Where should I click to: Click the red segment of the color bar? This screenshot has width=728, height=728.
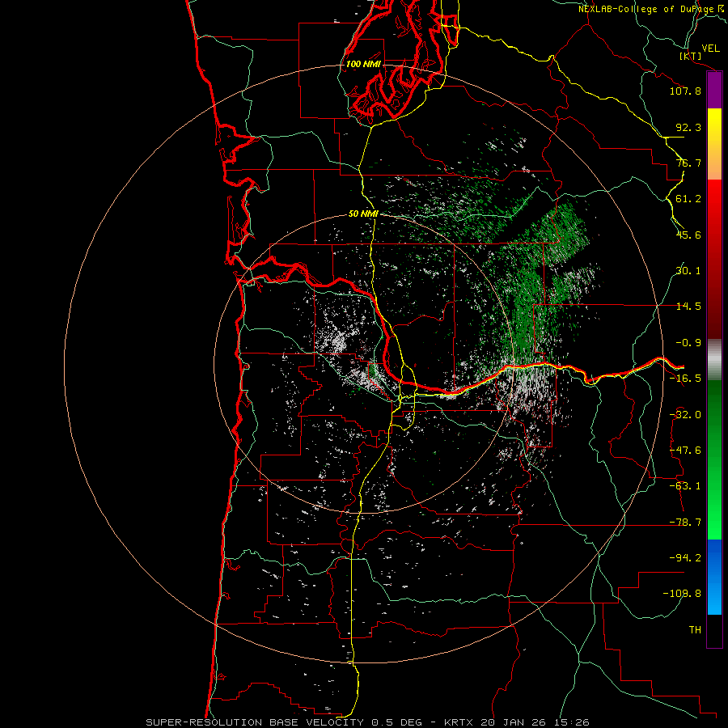pyautogui.click(x=714, y=259)
